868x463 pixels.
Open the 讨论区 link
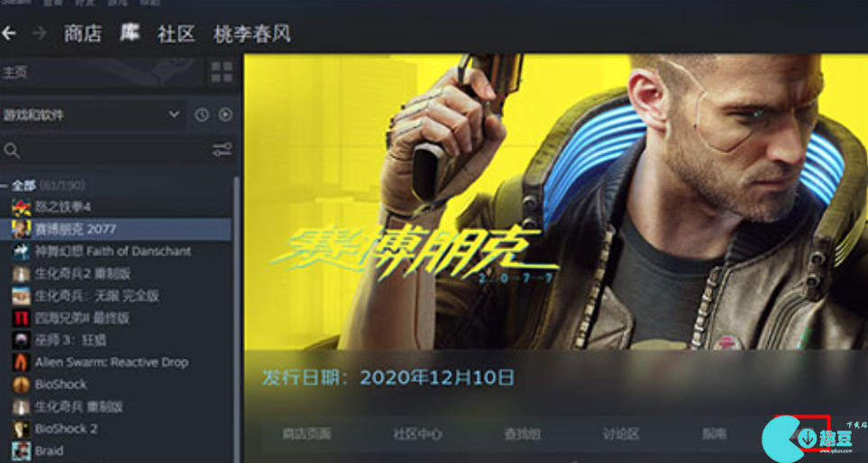coord(620,434)
